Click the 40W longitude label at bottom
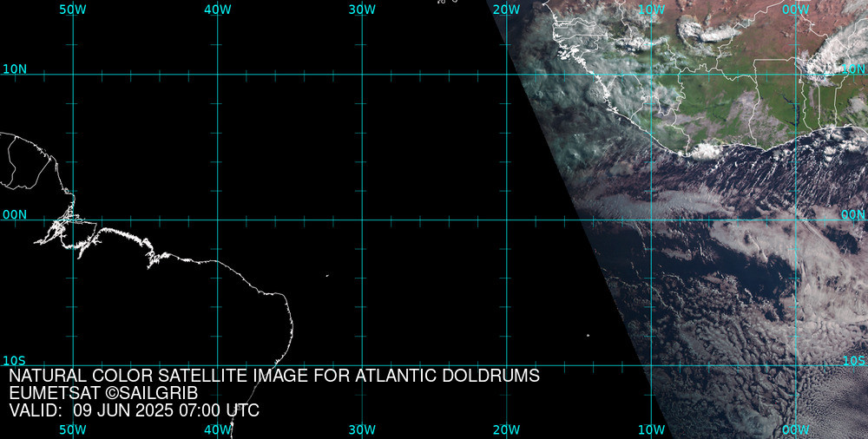Viewport: 868px width, 439px height. [218, 430]
